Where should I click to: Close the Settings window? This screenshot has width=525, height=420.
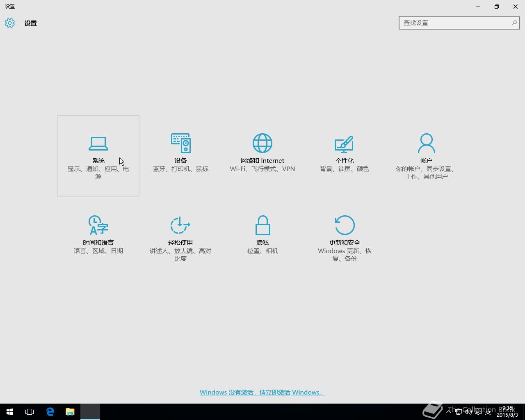(x=516, y=7)
